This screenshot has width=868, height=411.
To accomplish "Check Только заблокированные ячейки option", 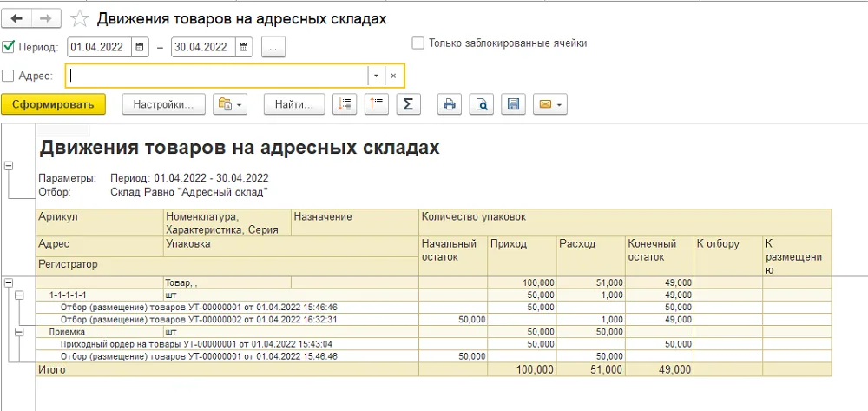I will (x=418, y=43).
